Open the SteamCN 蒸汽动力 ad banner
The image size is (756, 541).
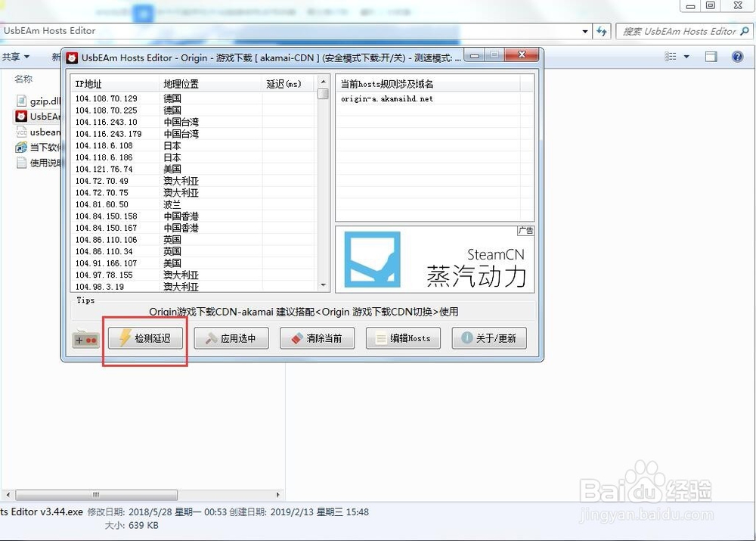click(x=435, y=260)
